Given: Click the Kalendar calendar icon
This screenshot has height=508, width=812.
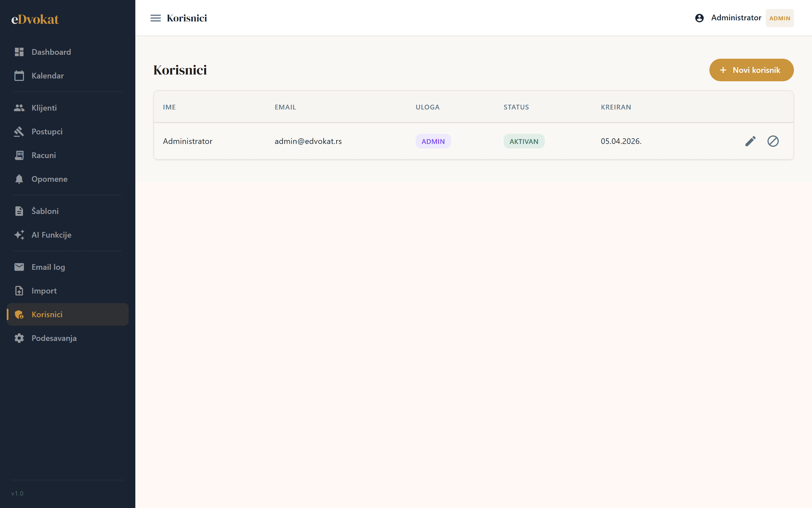Looking at the screenshot, I should pos(19,76).
